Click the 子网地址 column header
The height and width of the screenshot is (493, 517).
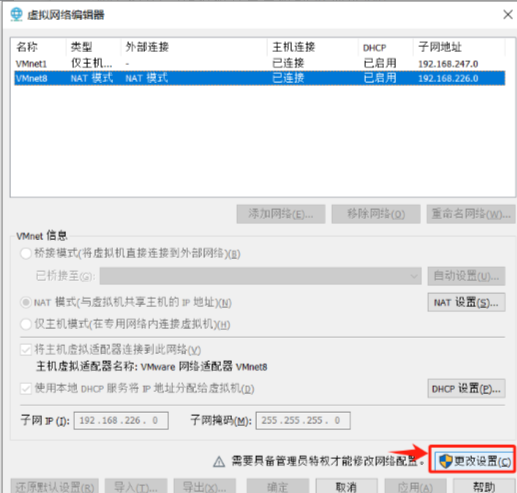click(x=440, y=47)
